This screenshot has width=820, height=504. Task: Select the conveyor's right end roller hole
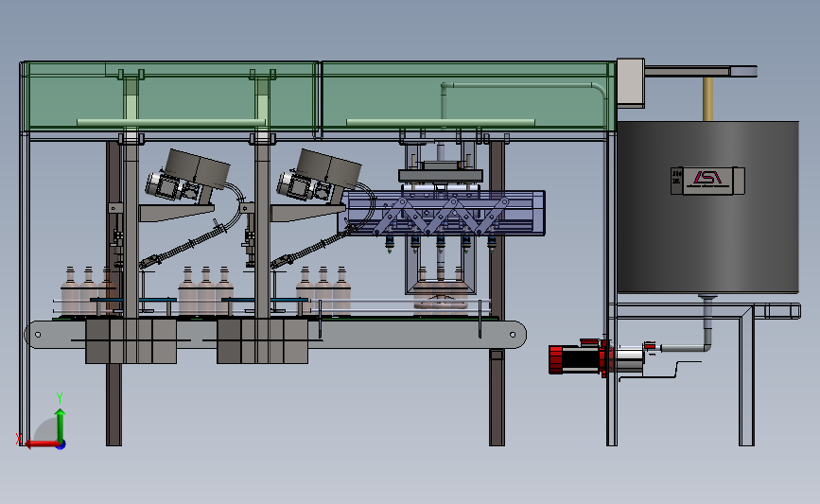[x=513, y=335]
